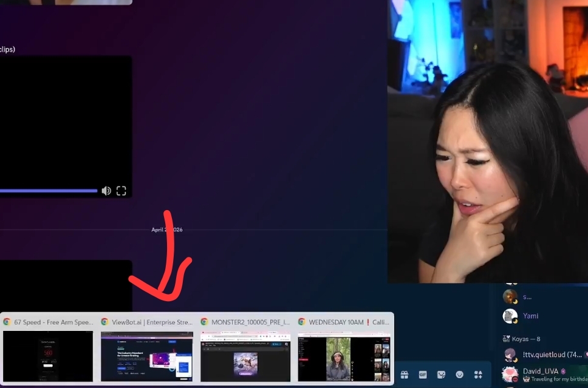Screen dimensions: 588x388
Task: Switch to WEDNESDAY 10AM Chrome window preview
Action: tap(344, 356)
